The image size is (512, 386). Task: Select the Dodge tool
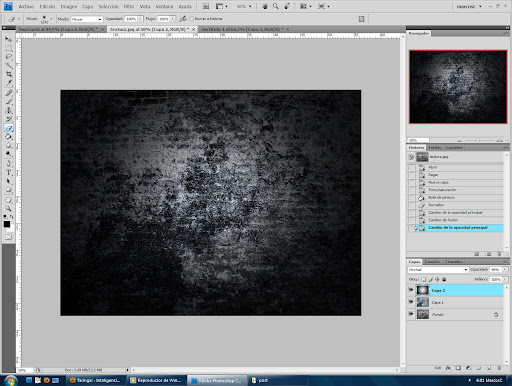tap(8, 154)
